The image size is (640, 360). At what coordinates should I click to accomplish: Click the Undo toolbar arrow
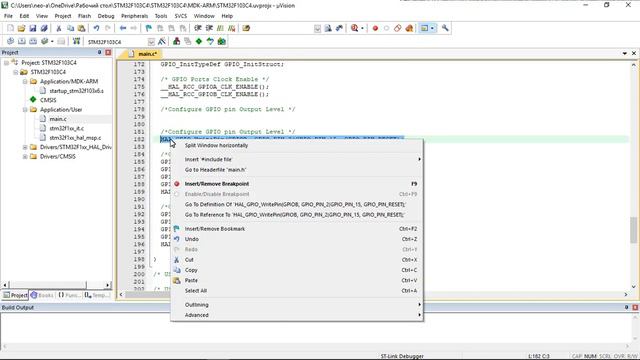tap(96, 28)
